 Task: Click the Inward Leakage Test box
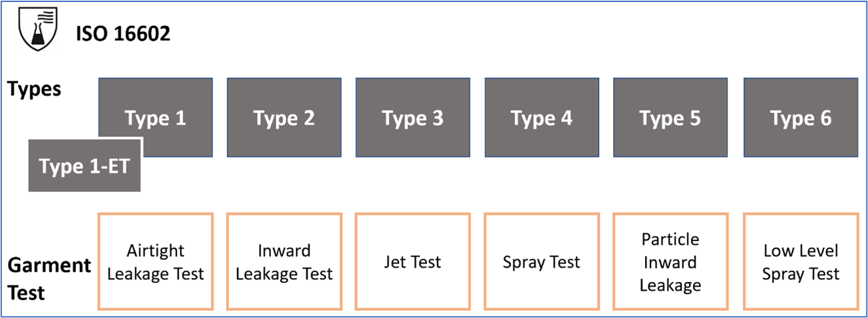[x=284, y=261]
